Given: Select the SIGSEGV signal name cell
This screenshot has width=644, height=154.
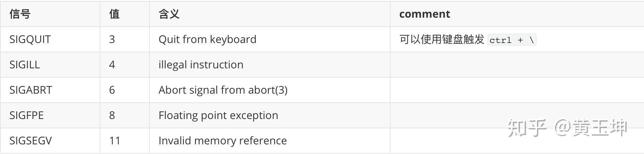Looking at the screenshot, I should 30,141.
